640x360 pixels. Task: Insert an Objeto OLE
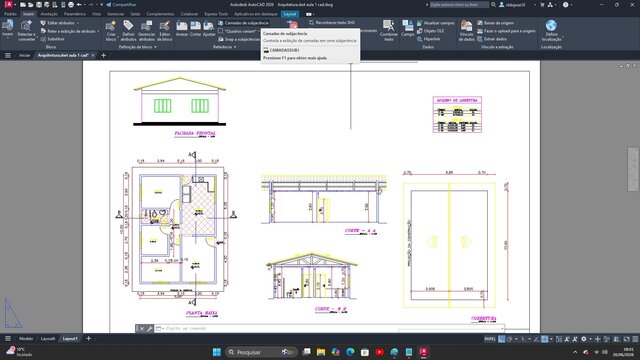(x=431, y=31)
